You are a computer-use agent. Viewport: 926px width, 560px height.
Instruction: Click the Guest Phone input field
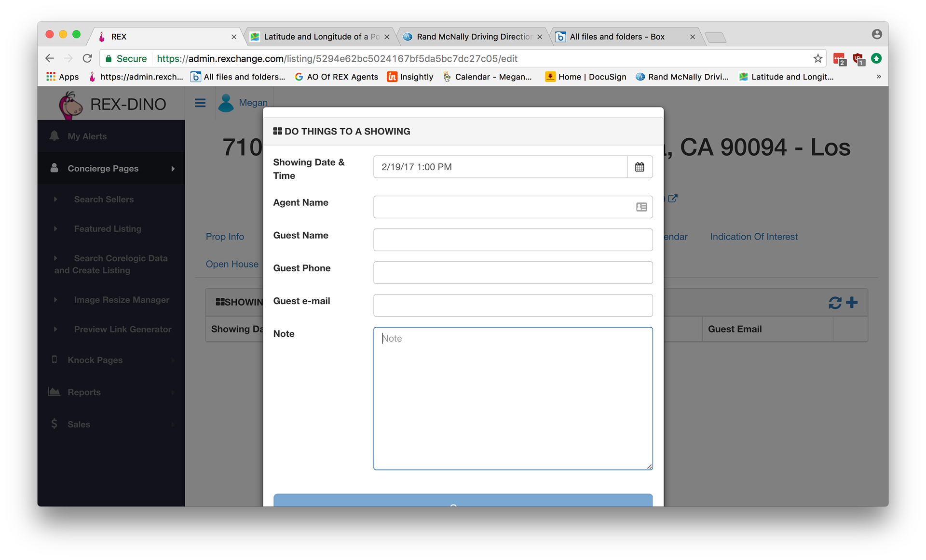[x=513, y=272]
